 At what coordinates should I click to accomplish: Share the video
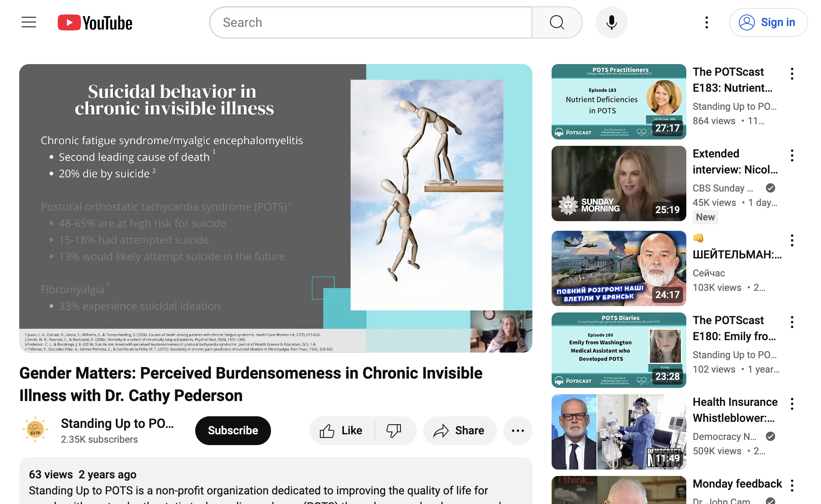460,430
